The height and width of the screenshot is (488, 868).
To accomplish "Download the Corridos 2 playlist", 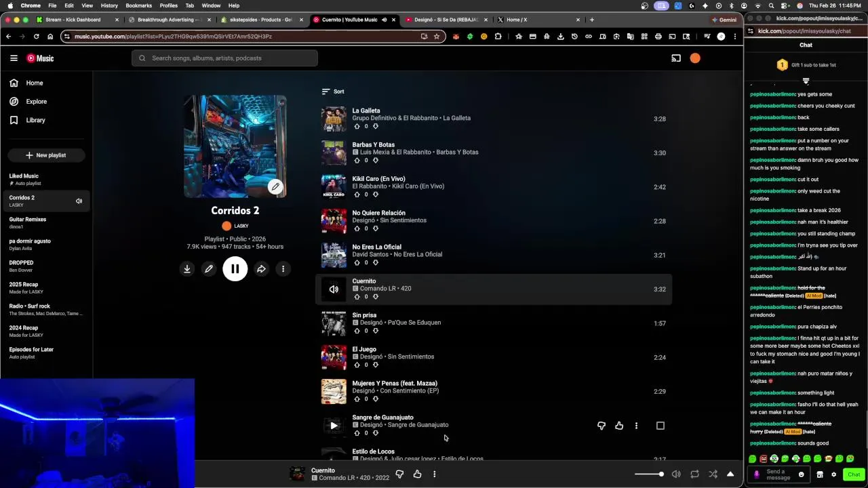I will point(187,269).
